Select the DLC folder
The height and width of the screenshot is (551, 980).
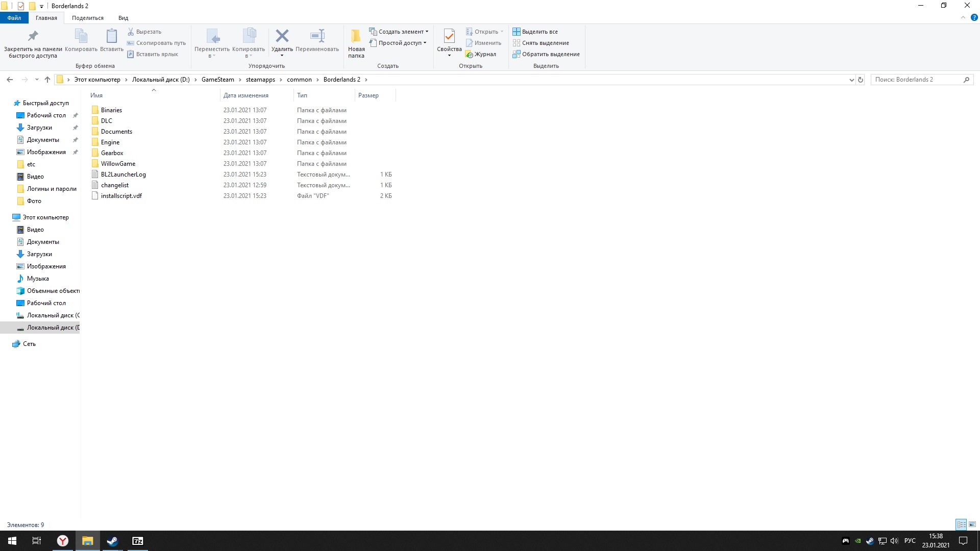point(106,121)
